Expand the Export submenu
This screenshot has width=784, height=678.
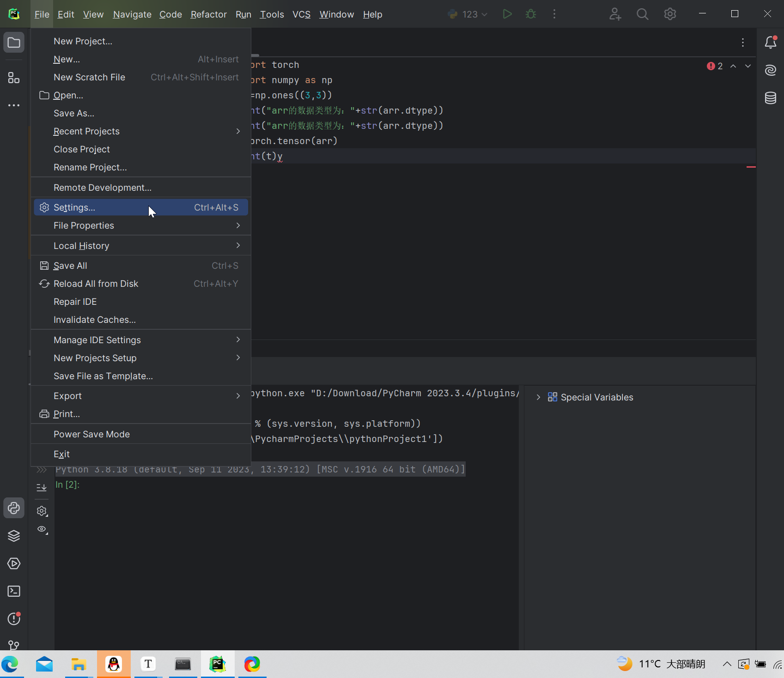click(141, 396)
